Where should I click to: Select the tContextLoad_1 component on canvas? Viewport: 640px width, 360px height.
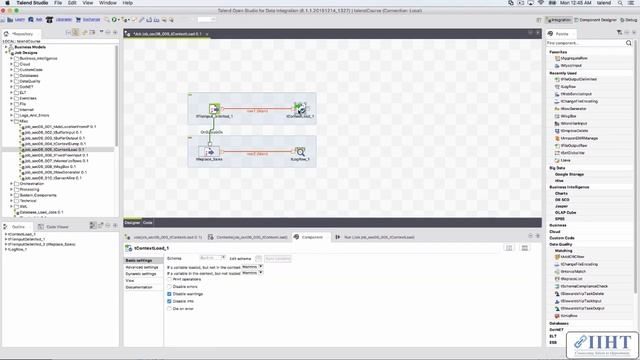click(300, 109)
